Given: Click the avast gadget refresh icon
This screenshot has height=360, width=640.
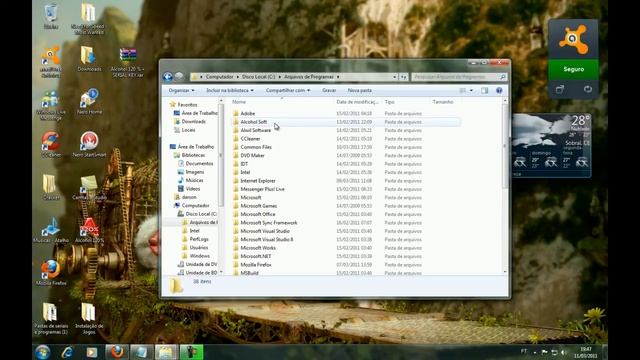Looking at the screenshot, I should coord(588,89).
